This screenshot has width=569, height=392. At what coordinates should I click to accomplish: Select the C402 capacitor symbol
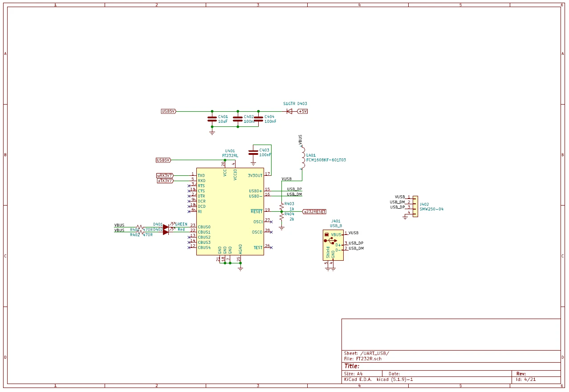(x=238, y=119)
